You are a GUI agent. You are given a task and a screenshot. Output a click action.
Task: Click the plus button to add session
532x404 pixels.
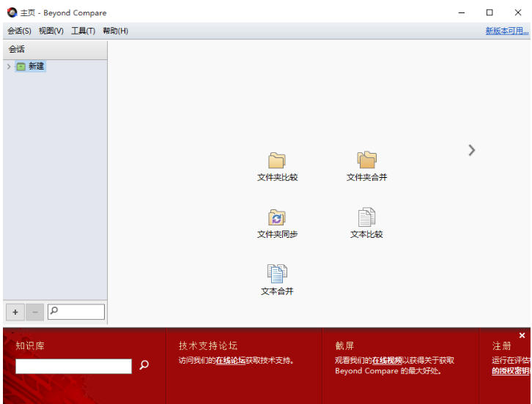15,313
